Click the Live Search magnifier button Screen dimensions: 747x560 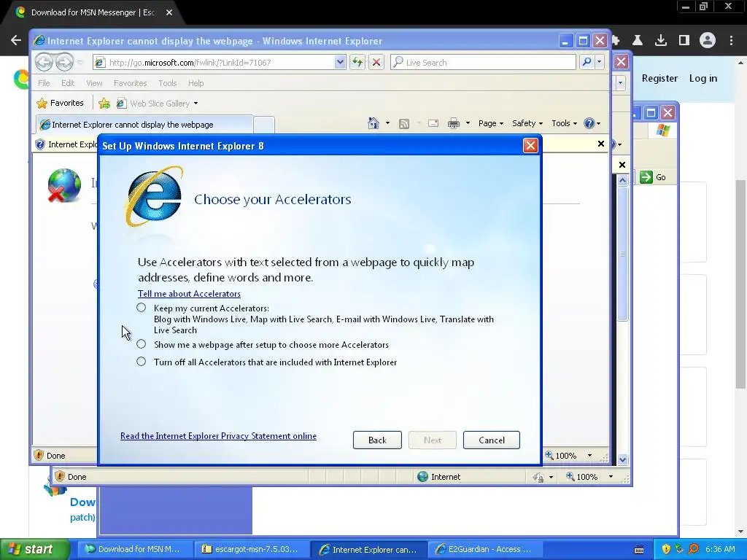pyautogui.click(x=587, y=62)
